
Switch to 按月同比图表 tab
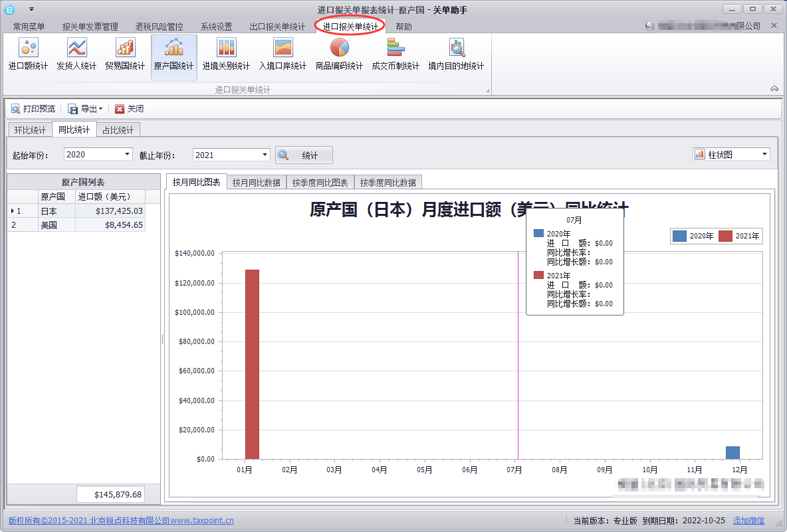(x=196, y=182)
